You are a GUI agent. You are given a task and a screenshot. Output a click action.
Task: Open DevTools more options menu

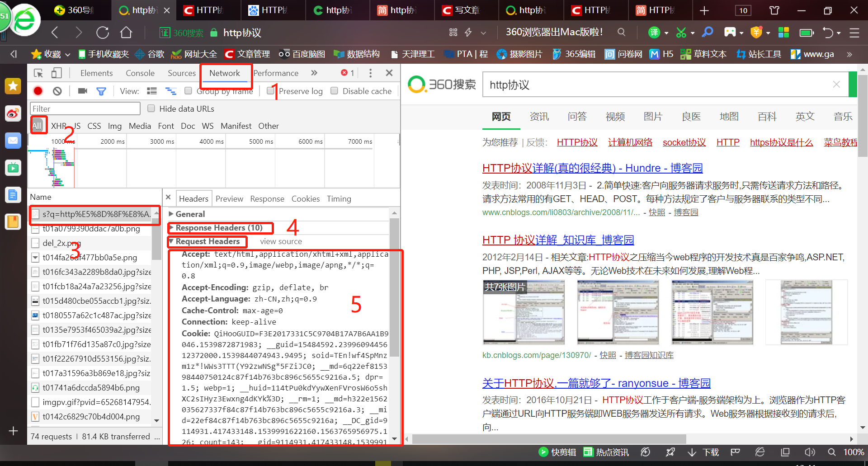pos(370,73)
